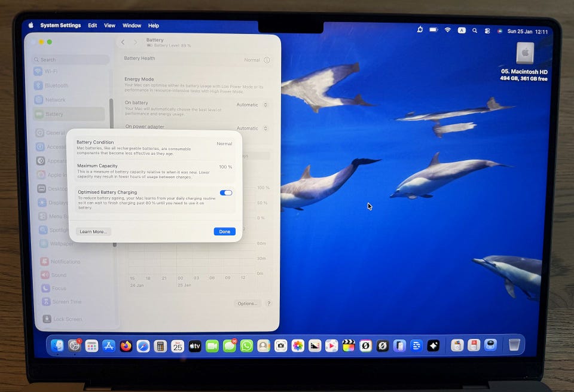Go back with the left chevron

(123, 42)
